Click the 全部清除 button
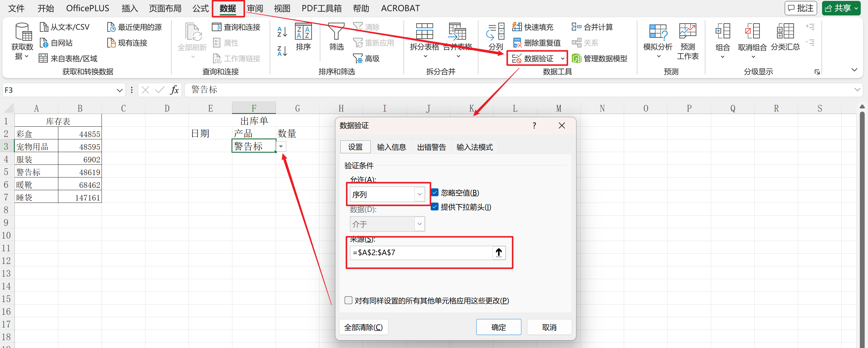This screenshot has width=868, height=348. click(x=363, y=327)
